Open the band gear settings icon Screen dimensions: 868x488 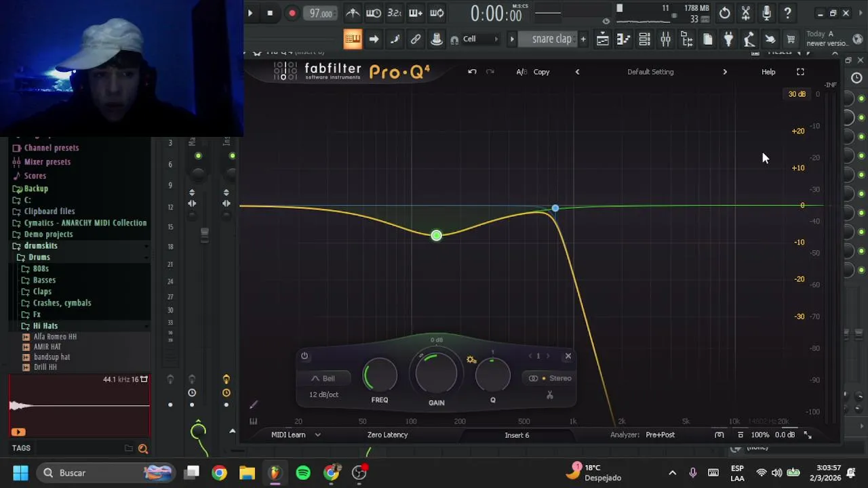(471, 360)
